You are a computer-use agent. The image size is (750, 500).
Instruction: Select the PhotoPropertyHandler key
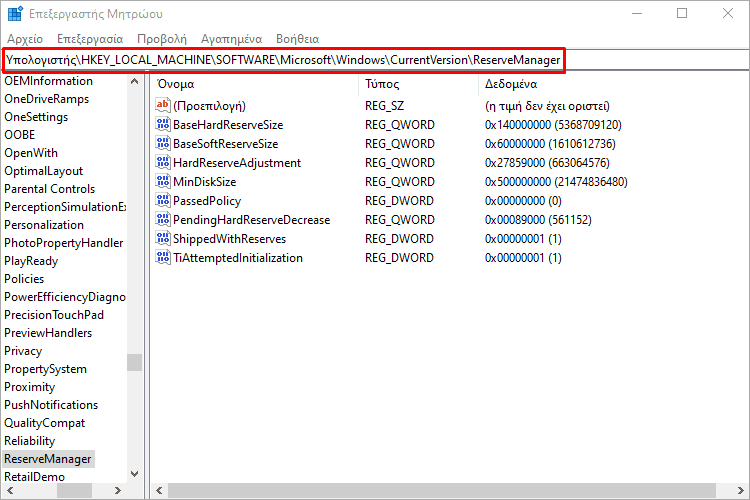[64, 243]
